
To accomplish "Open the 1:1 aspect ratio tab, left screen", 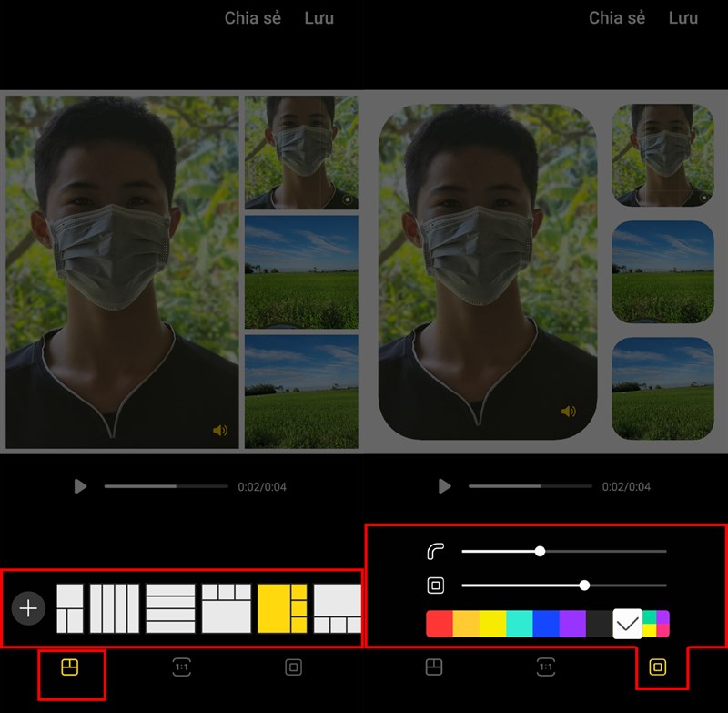I will tap(181, 667).
